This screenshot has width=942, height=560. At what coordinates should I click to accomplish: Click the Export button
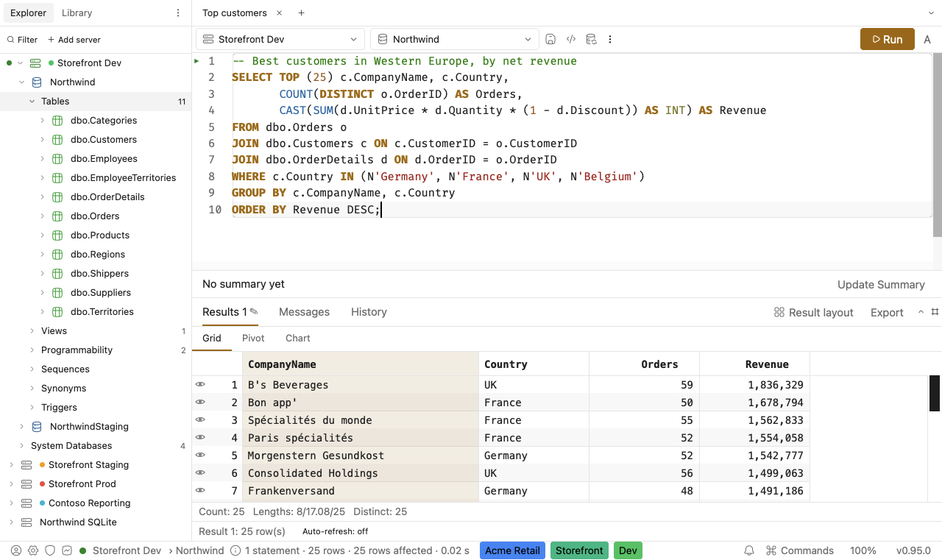887,313
